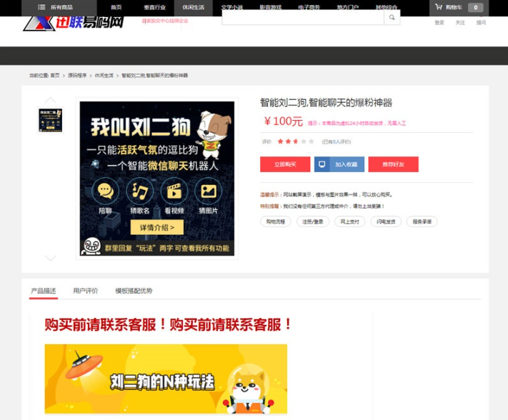Show next thumbnail with down arrow
508x420 pixels.
50,258
